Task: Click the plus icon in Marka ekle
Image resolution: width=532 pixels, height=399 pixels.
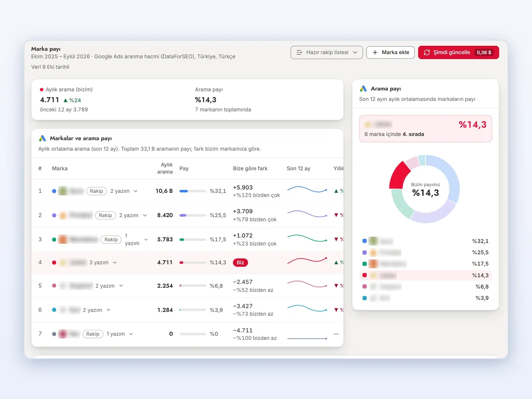Action: [x=375, y=52]
